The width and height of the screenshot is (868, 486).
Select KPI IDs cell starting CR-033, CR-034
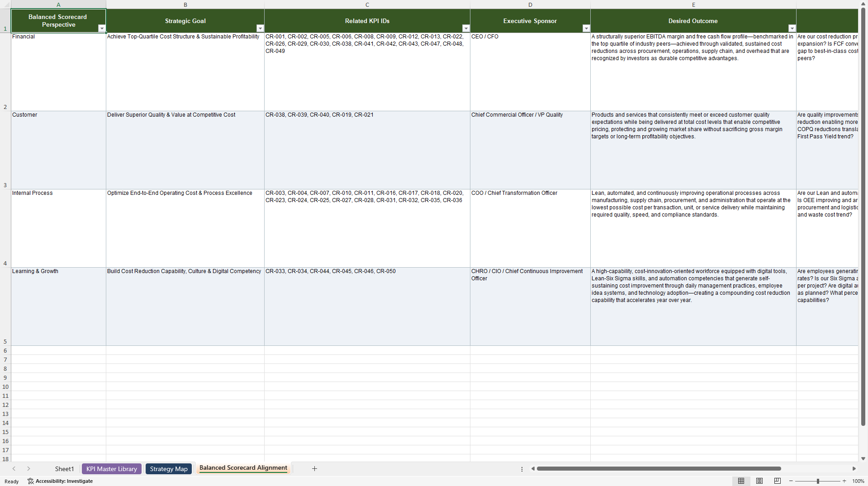(x=367, y=307)
